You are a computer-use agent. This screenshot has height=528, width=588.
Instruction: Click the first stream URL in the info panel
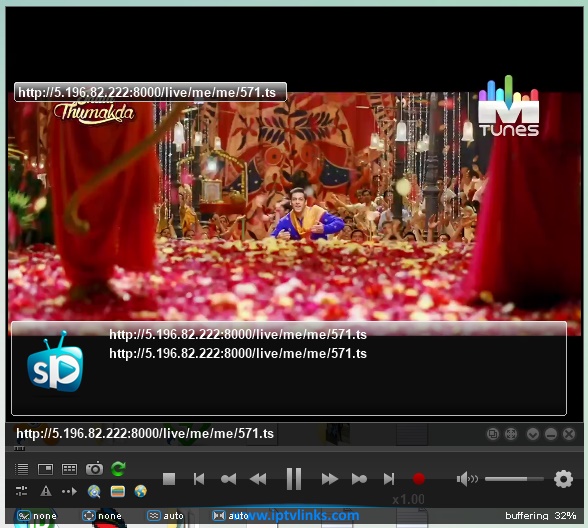[238, 334]
